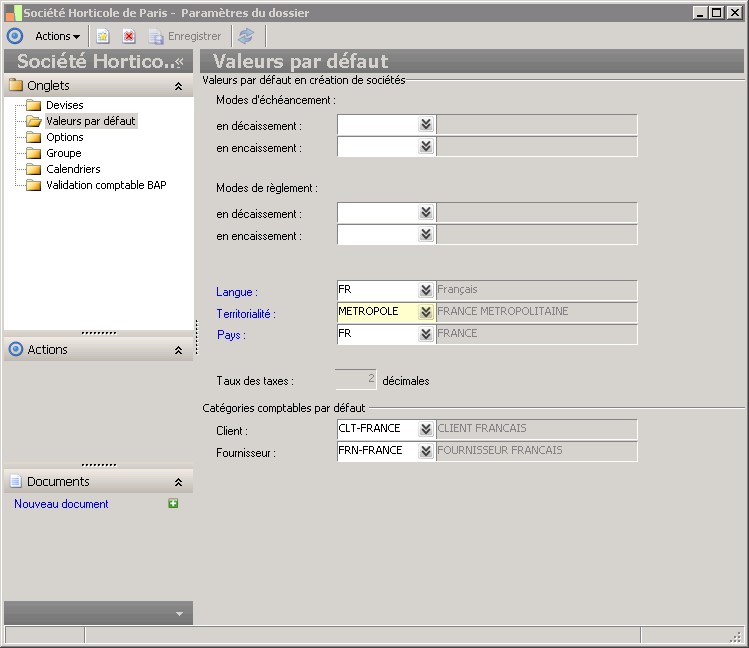Open Validation comptable BAP item
The height and width of the screenshot is (648, 749).
[105, 185]
